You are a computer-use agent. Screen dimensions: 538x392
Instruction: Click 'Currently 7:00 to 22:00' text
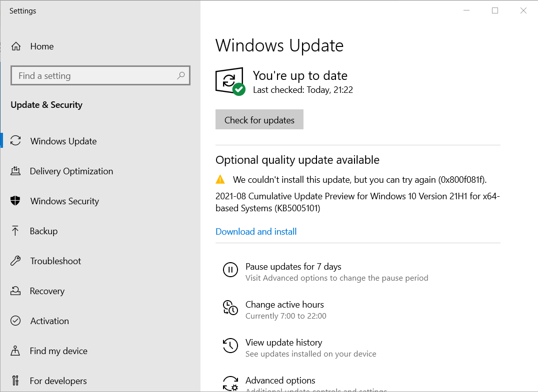pos(286,316)
